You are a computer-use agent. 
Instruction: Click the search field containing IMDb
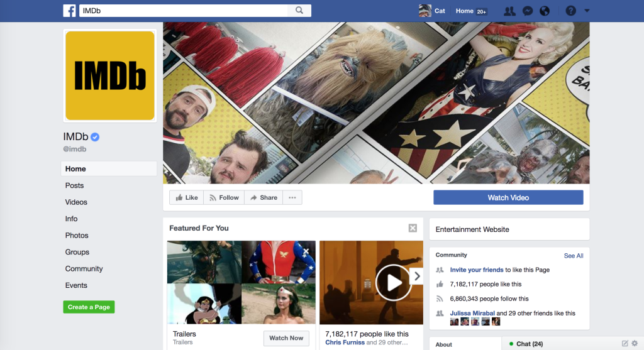184,11
